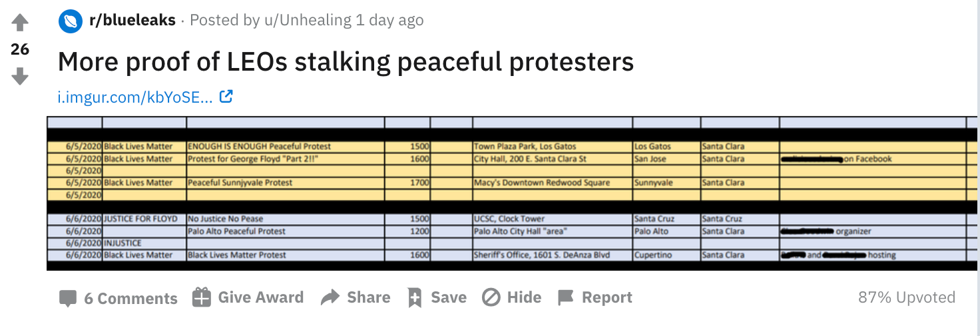
Task: Downvote the post with the down arrow
Action: (20, 76)
